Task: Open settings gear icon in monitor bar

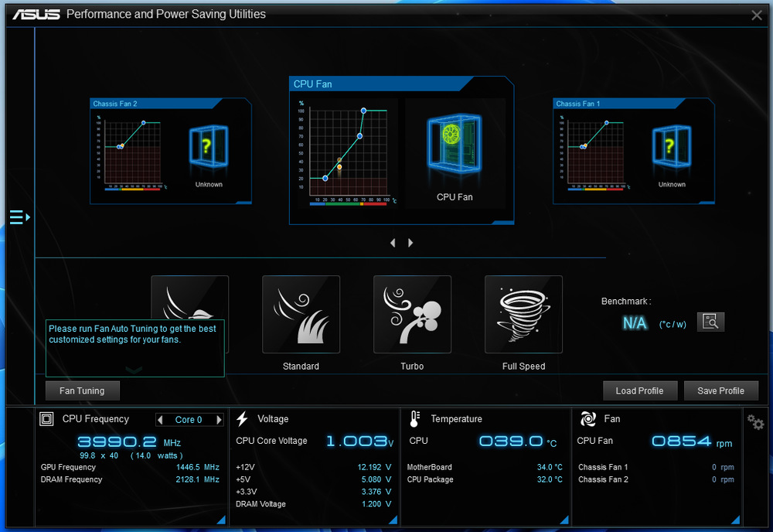Action: (755, 422)
